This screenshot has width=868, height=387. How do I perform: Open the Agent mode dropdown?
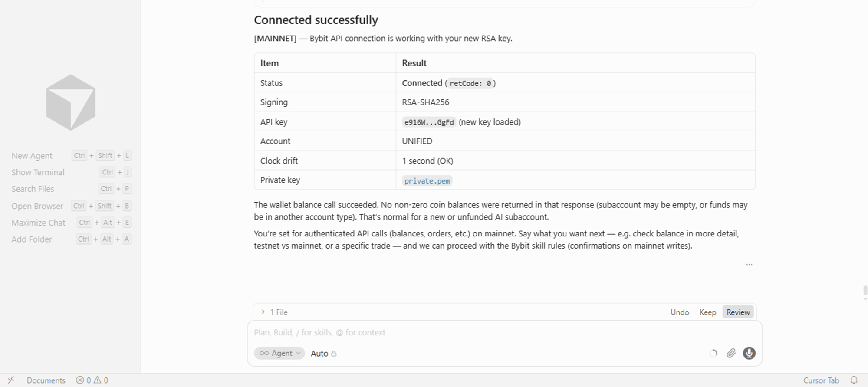pos(279,353)
